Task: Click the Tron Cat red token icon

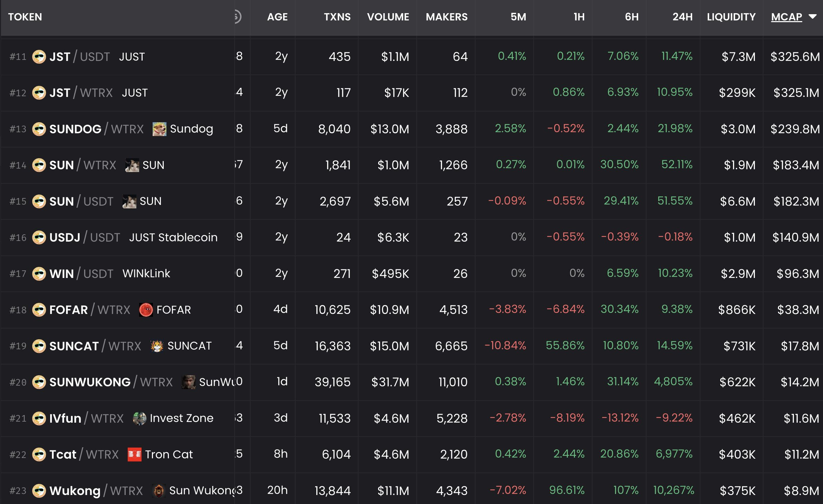Action: coord(134,454)
